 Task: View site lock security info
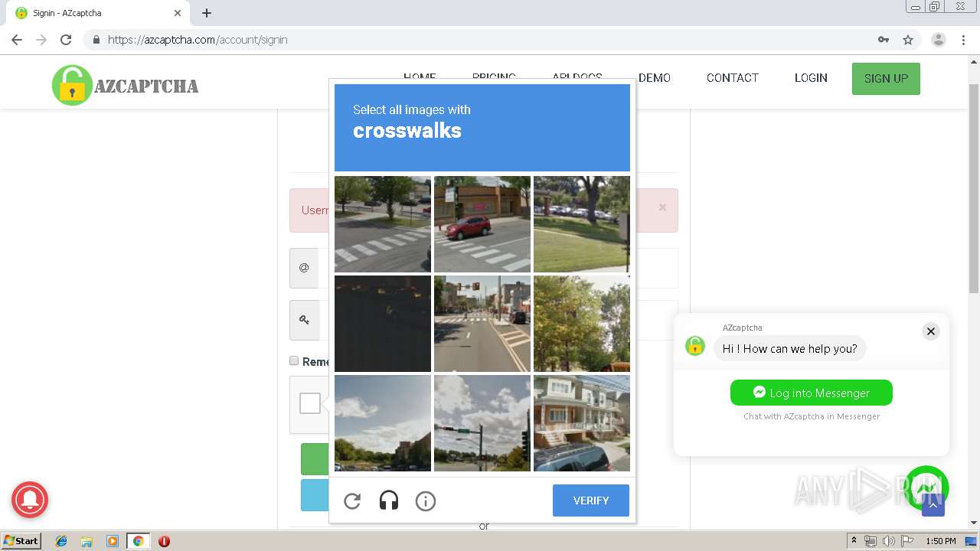coord(96,40)
